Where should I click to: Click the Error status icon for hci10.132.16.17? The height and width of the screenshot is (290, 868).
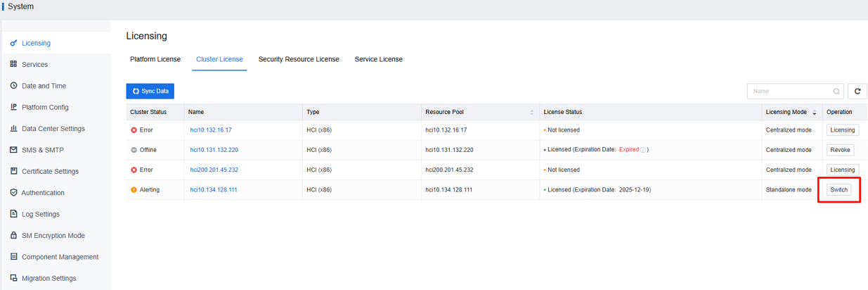point(134,130)
